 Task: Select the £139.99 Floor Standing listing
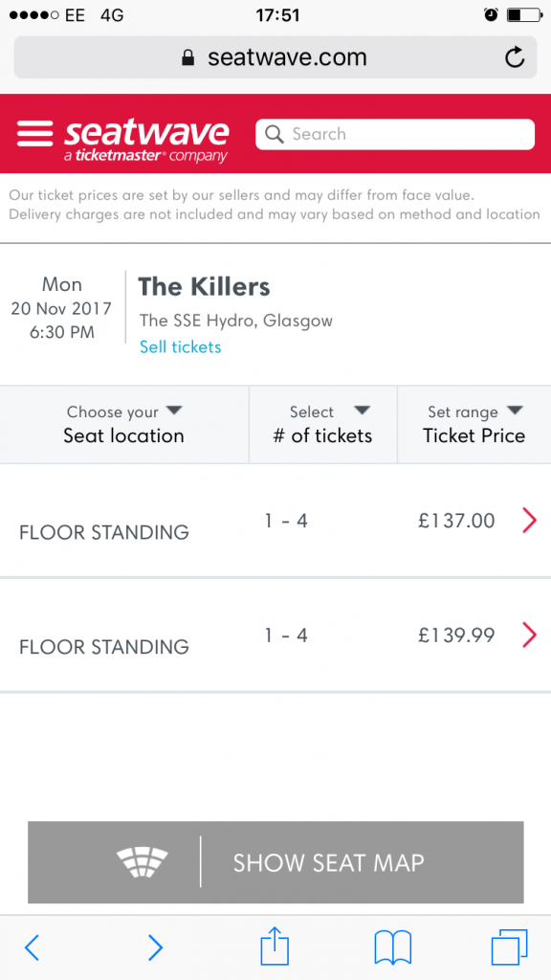click(275, 635)
